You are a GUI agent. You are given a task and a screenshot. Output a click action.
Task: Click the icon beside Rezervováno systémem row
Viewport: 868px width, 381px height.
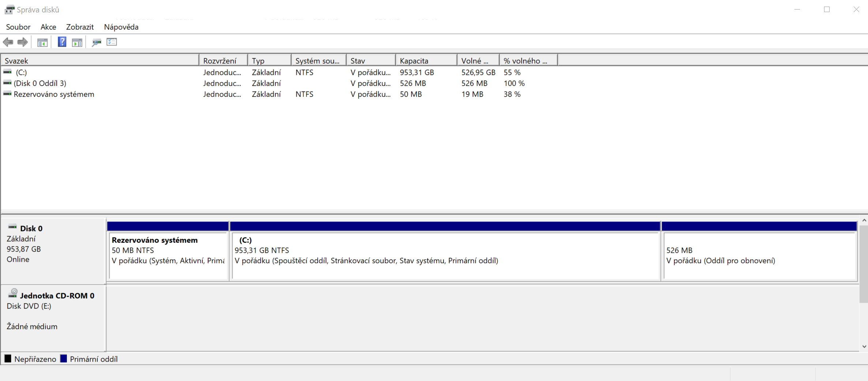point(7,94)
